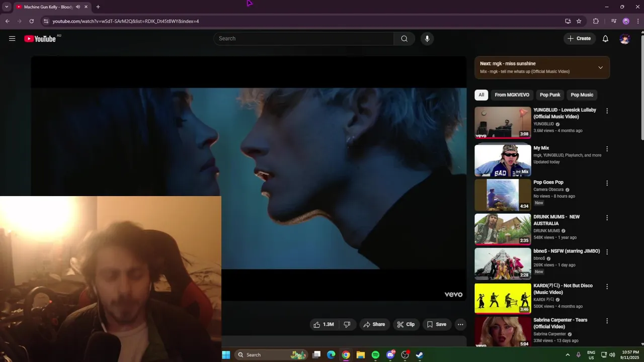Click the Create button
644x362 pixels.
(x=579, y=39)
